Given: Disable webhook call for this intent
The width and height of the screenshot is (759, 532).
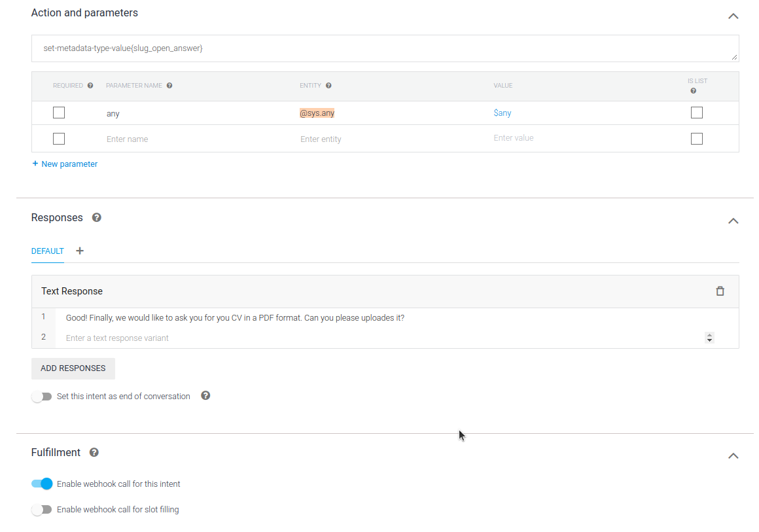Looking at the screenshot, I should click(x=42, y=484).
